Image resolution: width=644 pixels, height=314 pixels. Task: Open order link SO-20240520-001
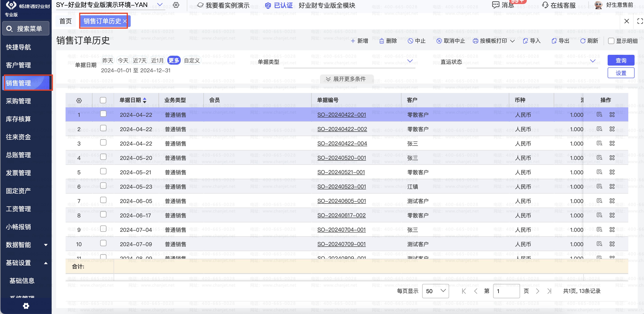342,158
